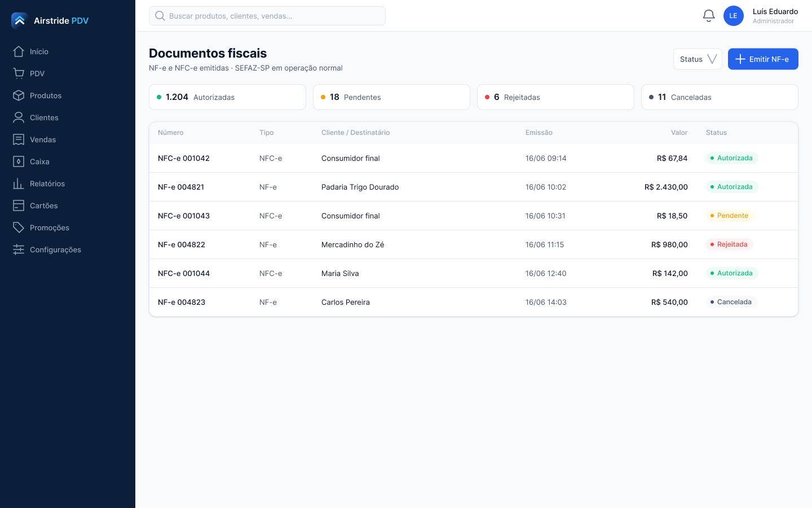
Task: Open the Relatórios chart icon
Action: (x=19, y=183)
